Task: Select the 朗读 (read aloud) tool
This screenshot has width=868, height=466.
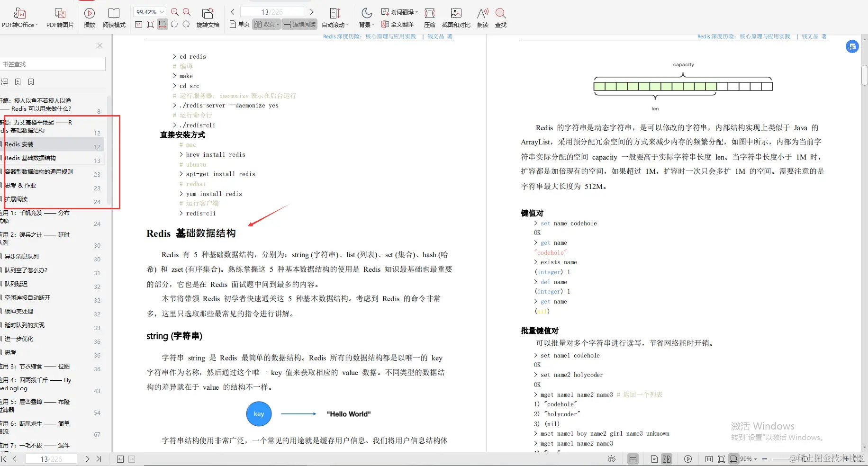Action: [482, 18]
